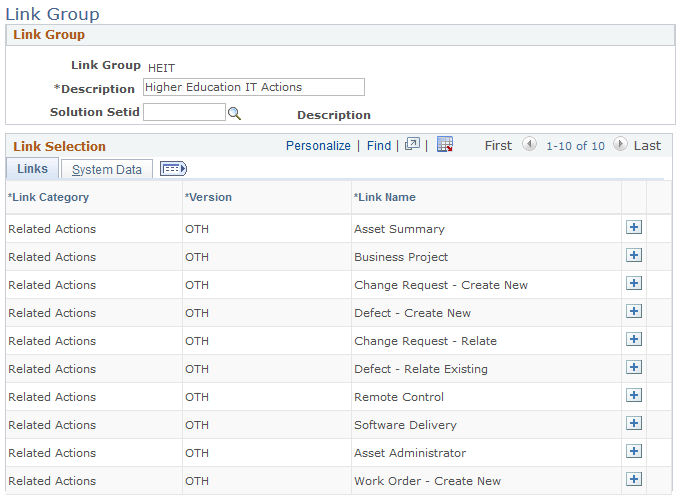This screenshot has height=502, width=684.
Task: Select Work Order - Create New cell
Action: tap(427, 481)
